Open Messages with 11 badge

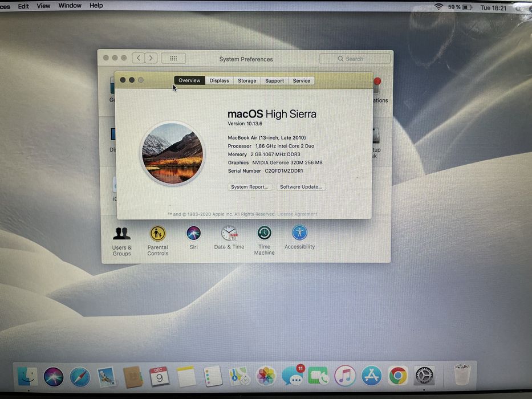pyautogui.click(x=293, y=376)
